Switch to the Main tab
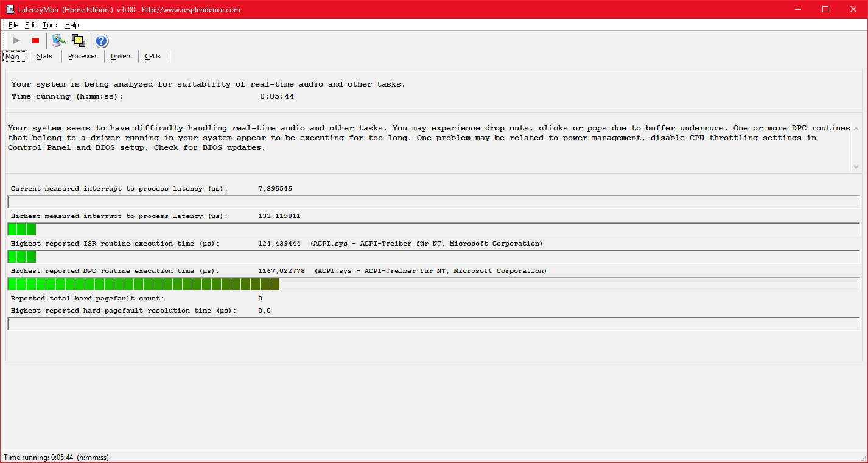 point(13,57)
